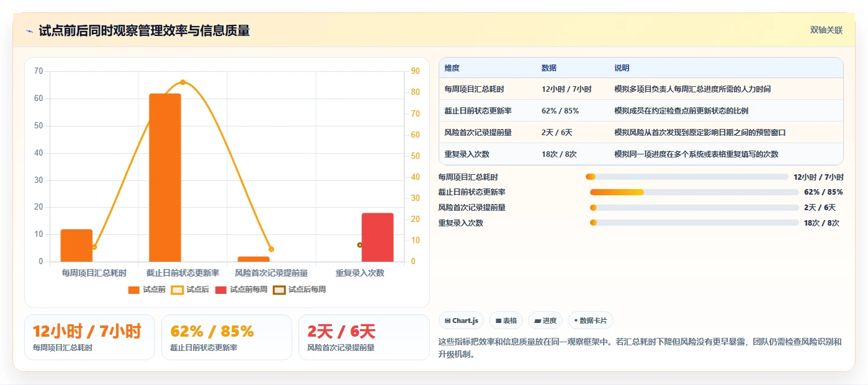Click the progress bar for 重复录入次数
Image resolution: width=868 pixels, height=385 pixels.
click(694, 223)
